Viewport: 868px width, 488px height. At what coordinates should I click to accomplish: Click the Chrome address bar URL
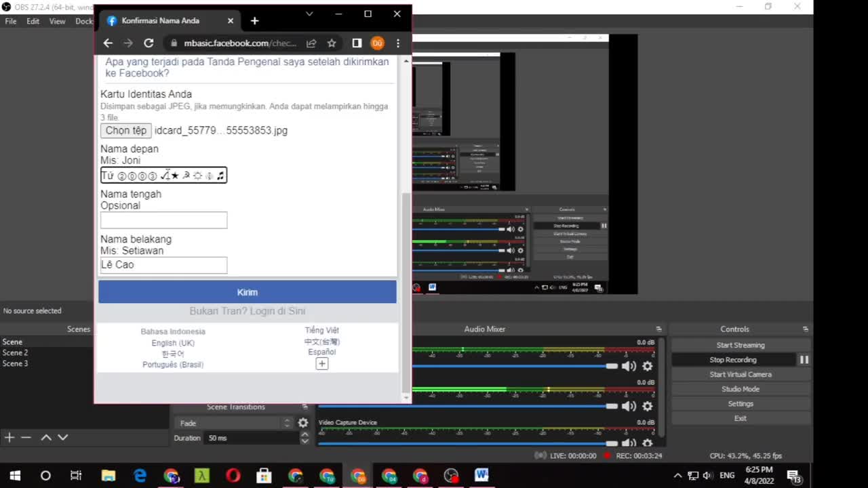coord(240,43)
